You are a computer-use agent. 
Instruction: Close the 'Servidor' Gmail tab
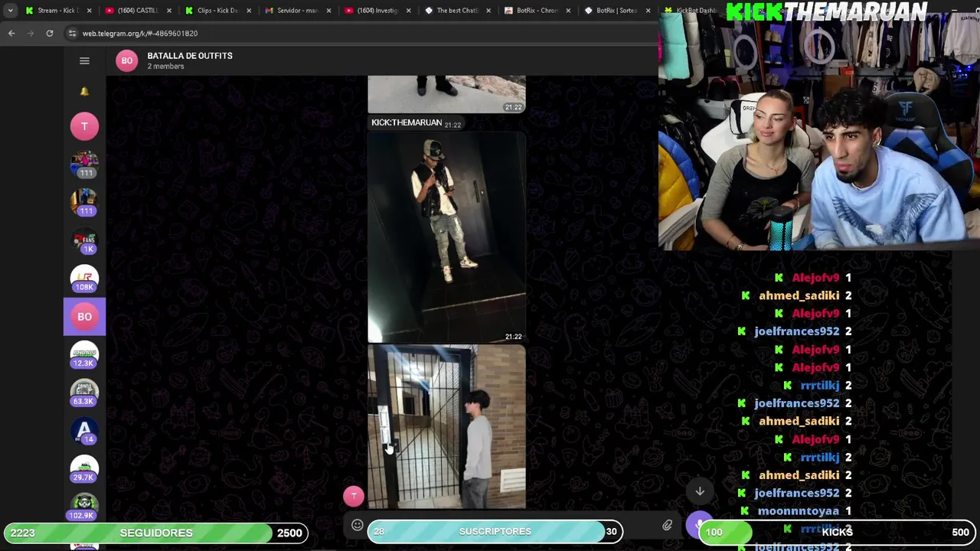click(328, 11)
